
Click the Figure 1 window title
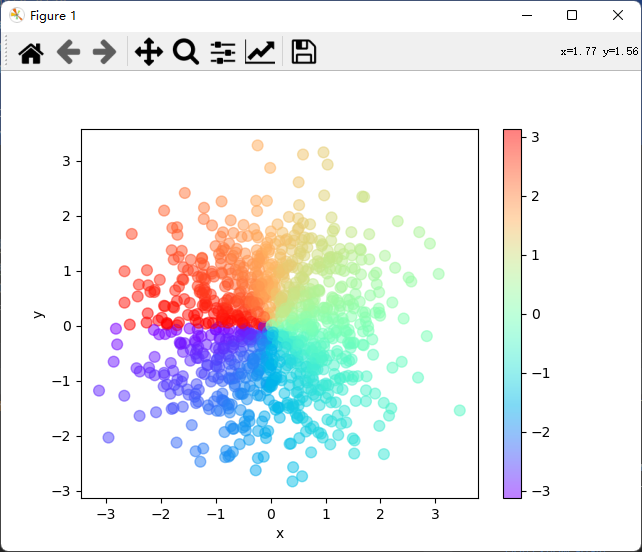53,16
